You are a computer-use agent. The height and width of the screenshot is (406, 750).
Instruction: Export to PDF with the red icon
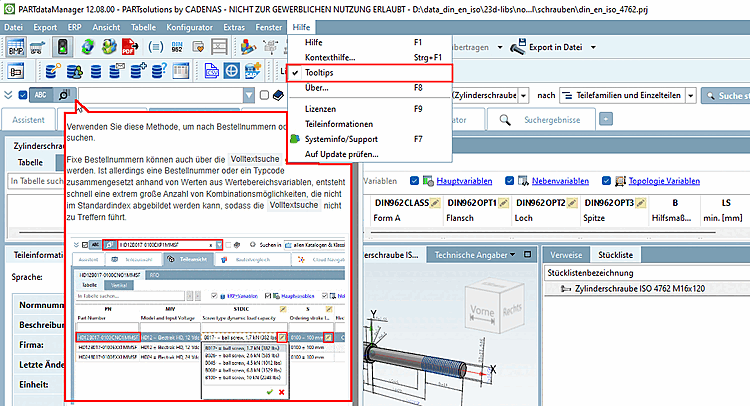(130, 47)
